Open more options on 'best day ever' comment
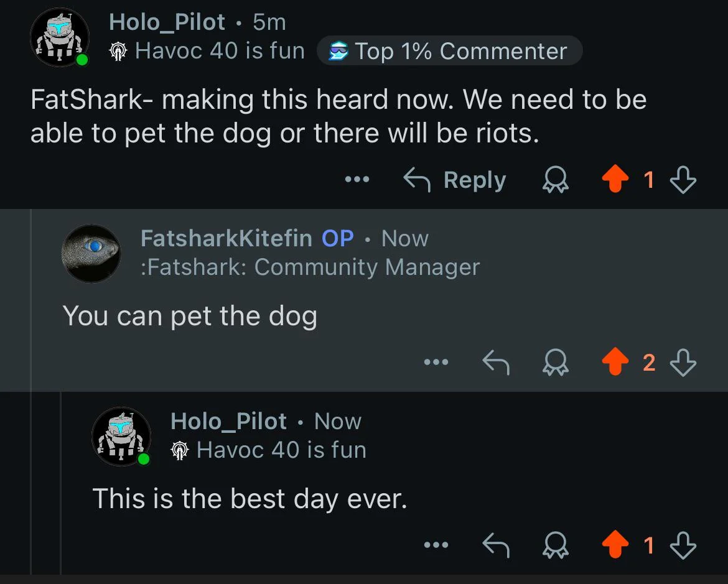The image size is (728, 584). click(436, 545)
